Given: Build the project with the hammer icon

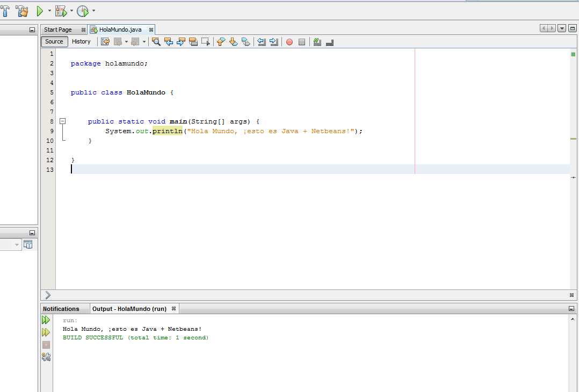Looking at the screenshot, I should pyautogui.click(x=5, y=11).
